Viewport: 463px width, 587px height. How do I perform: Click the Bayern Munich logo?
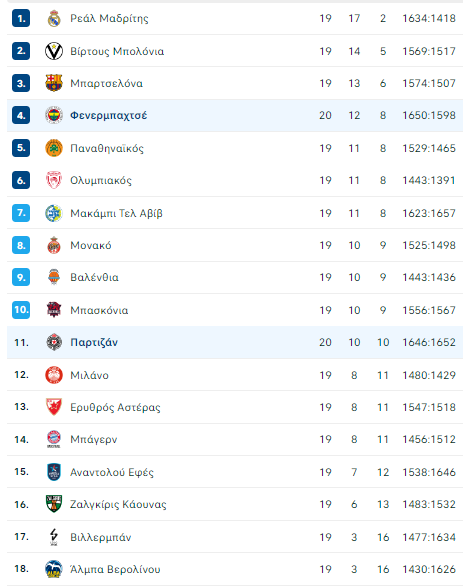click(54, 439)
